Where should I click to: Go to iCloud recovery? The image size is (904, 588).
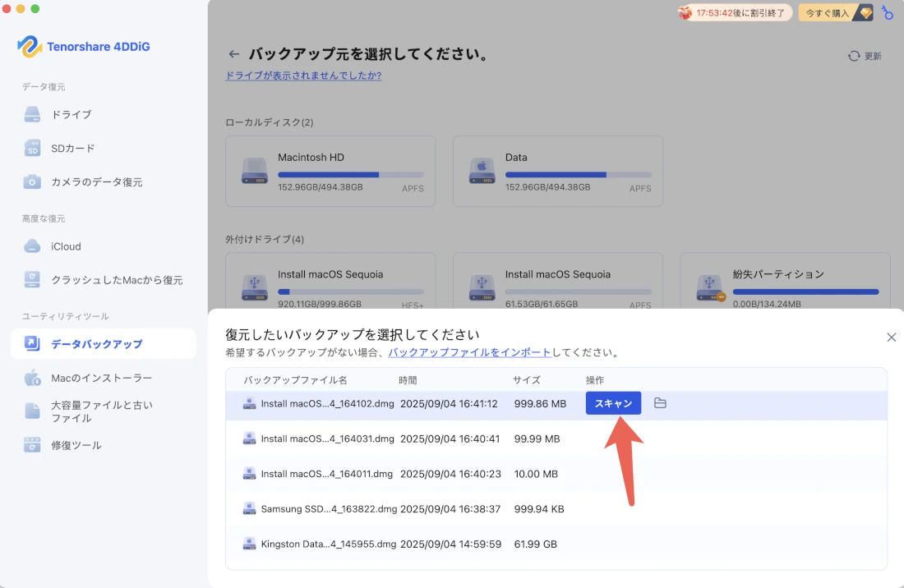coord(103,246)
